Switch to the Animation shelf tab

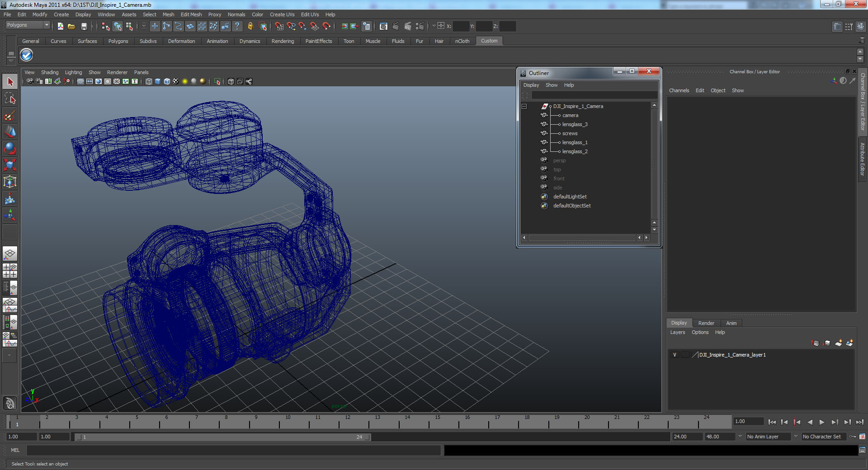(x=217, y=41)
